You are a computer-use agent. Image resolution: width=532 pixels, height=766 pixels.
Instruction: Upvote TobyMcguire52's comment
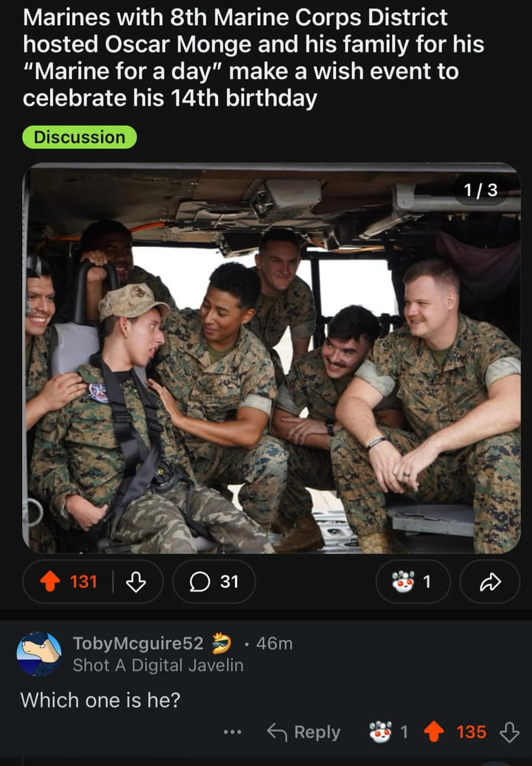pos(433,732)
